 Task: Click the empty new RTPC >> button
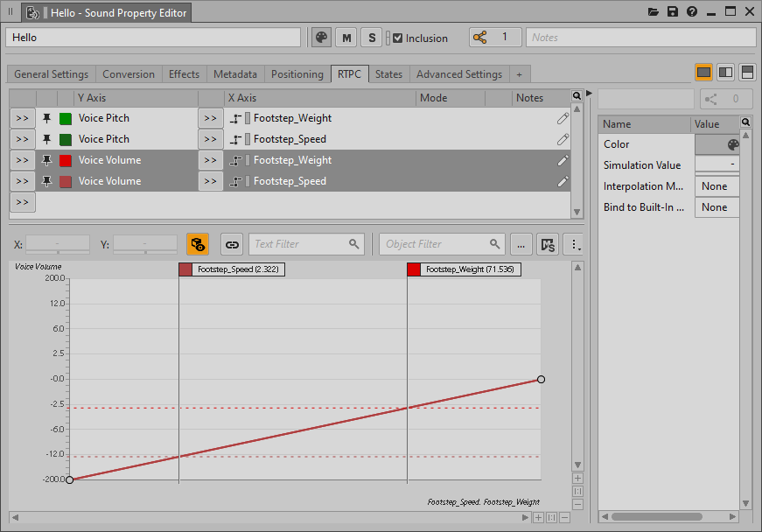click(22, 202)
